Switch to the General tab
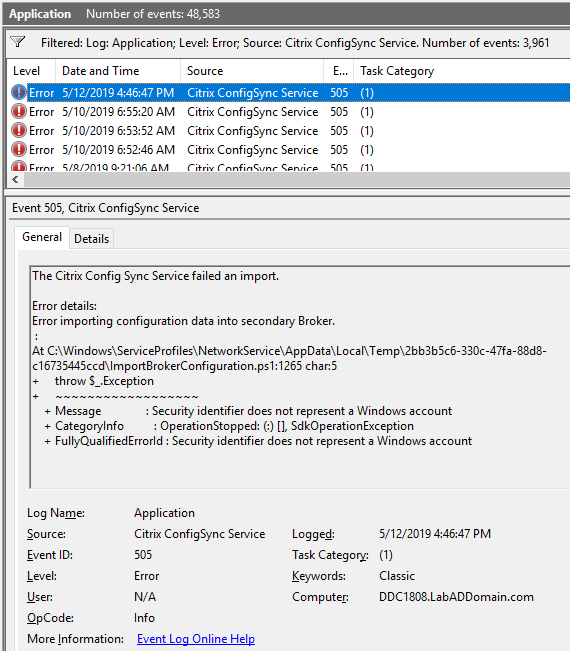This screenshot has width=570, height=651. [42, 237]
